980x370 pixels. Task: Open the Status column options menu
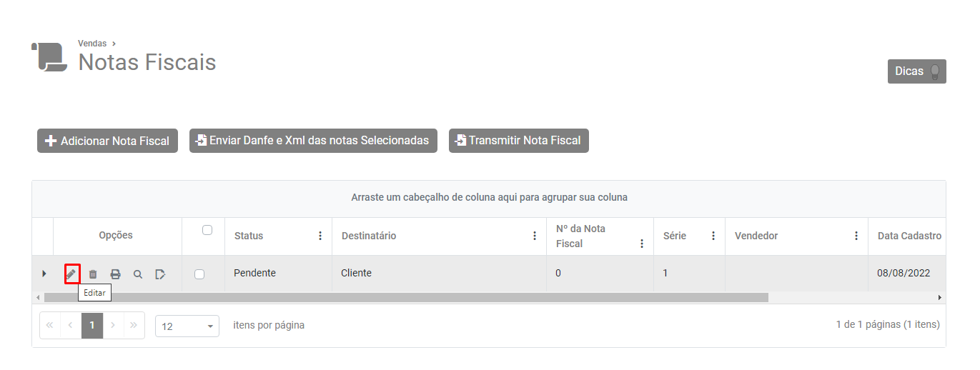(x=320, y=236)
